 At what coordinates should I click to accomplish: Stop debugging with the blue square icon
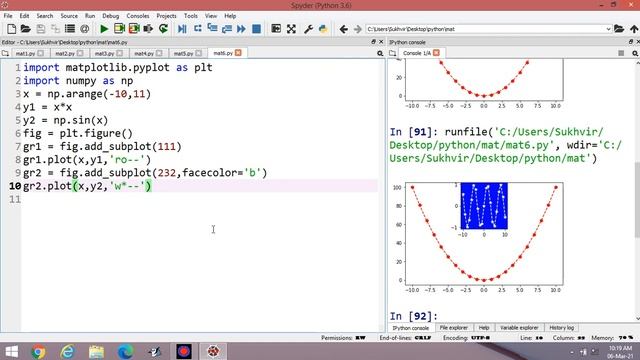[256, 29]
